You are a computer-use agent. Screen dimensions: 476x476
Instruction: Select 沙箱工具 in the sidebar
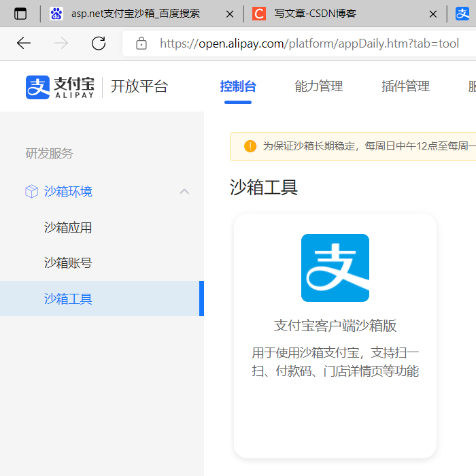102,299
